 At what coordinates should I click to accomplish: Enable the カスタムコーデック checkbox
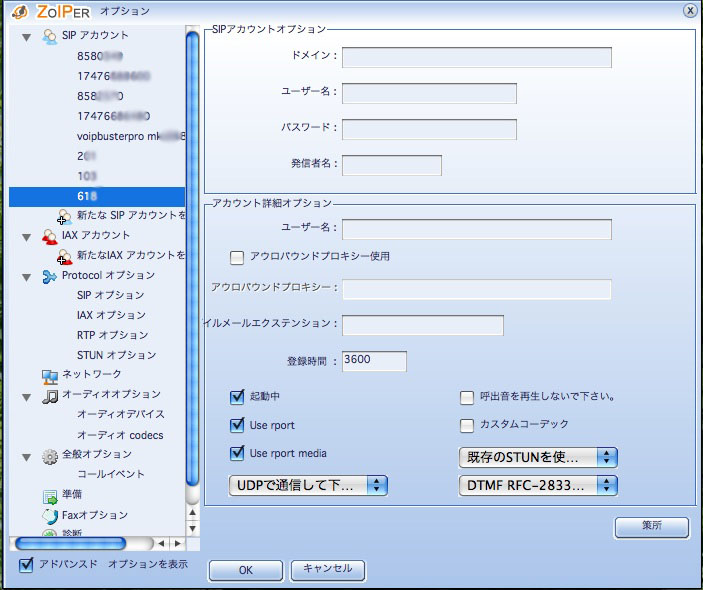pos(467,425)
